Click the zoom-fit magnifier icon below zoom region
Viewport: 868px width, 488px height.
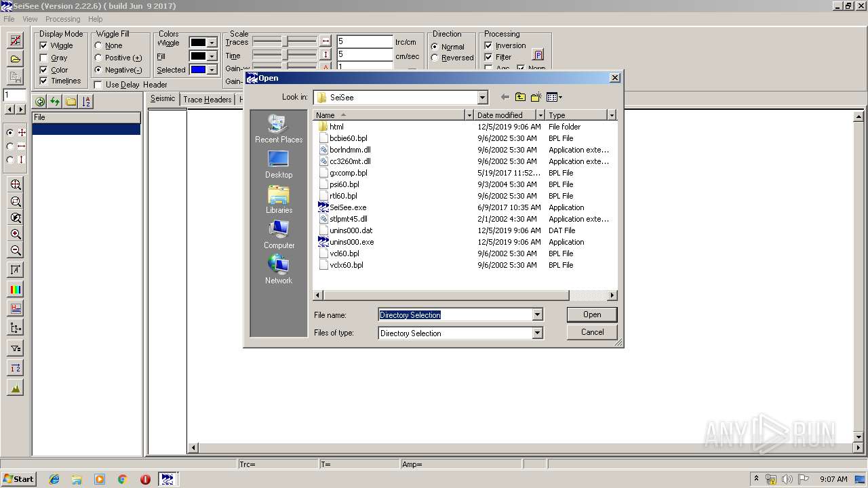click(15, 201)
